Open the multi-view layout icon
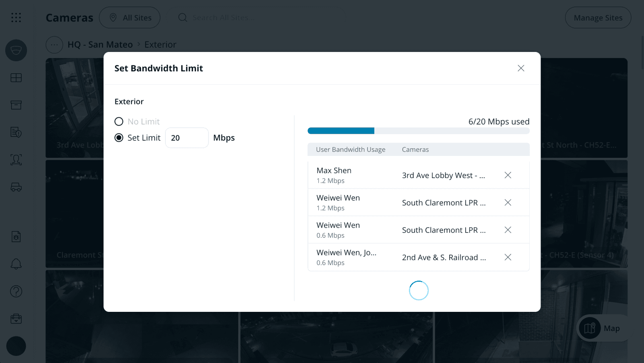The height and width of the screenshot is (363, 644). tap(16, 78)
